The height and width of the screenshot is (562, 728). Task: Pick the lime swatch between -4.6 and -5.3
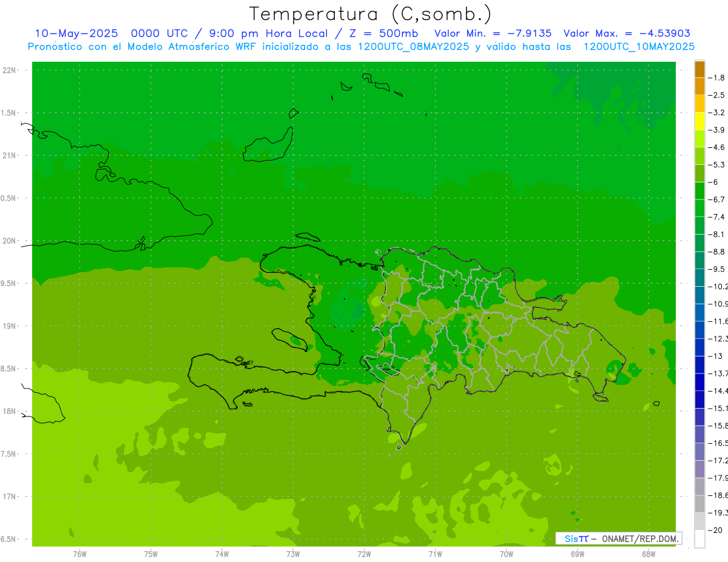click(x=699, y=156)
